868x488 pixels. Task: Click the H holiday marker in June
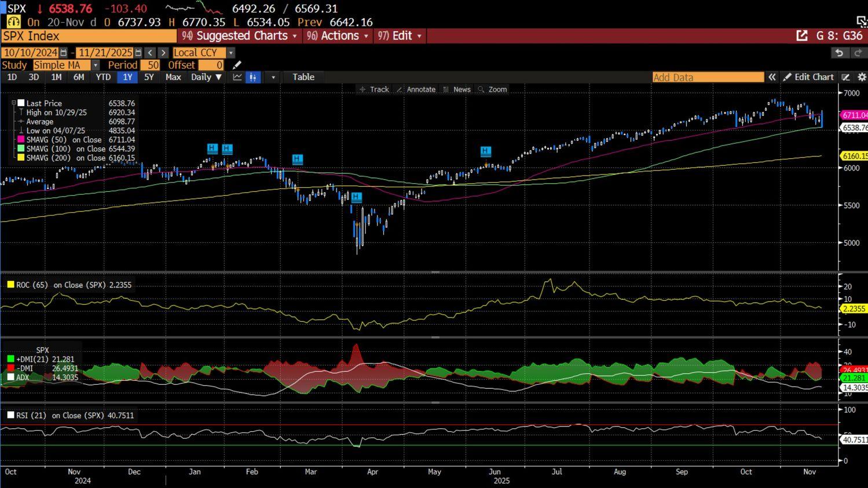pyautogui.click(x=486, y=151)
